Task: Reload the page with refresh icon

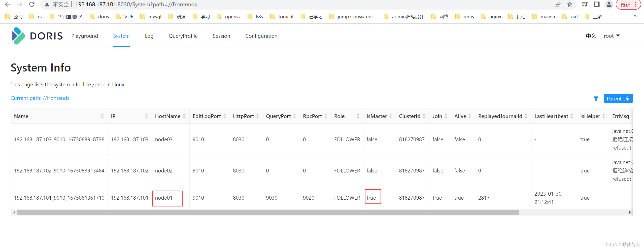Action: click(x=32, y=5)
